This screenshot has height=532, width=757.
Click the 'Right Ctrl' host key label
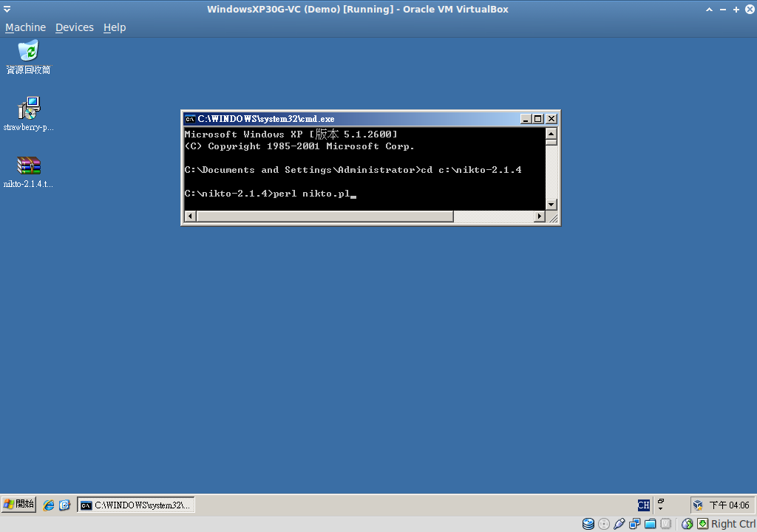point(733,524)
